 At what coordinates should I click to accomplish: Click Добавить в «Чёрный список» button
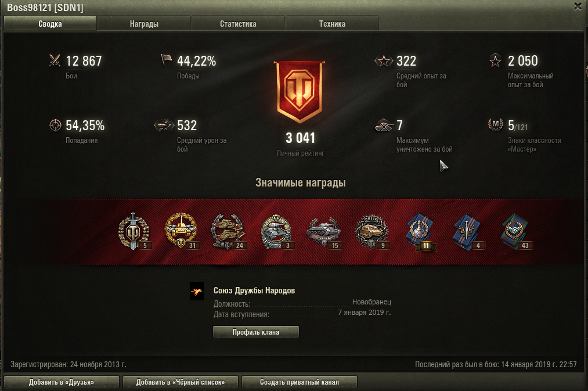[x=181, y=382]
